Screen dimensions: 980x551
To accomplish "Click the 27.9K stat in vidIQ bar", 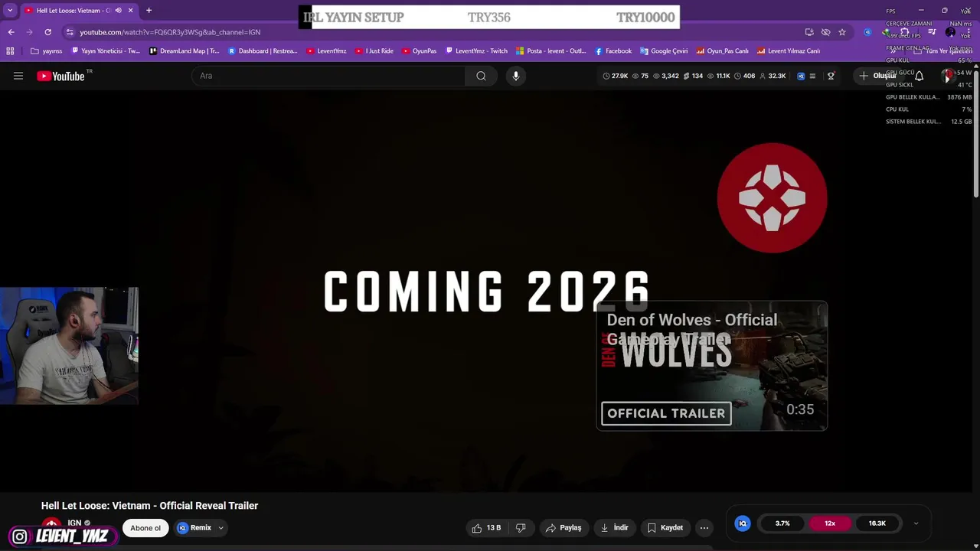I will pyautogui.click(x=616, y=76).
